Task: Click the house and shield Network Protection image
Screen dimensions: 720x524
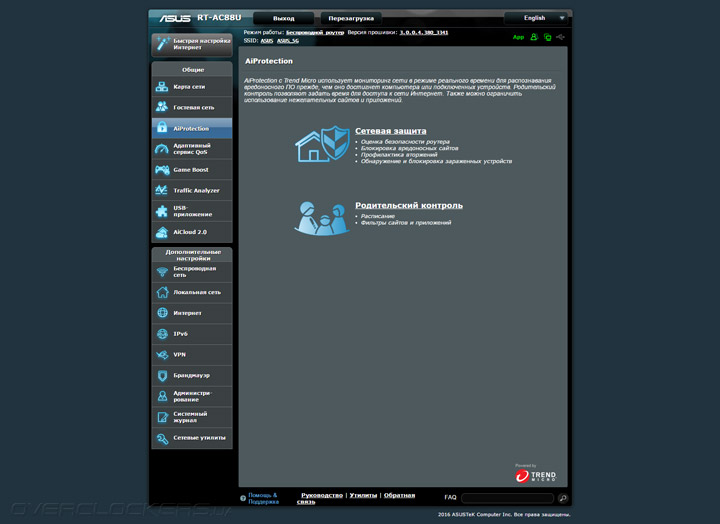Action: coord(322,144)
